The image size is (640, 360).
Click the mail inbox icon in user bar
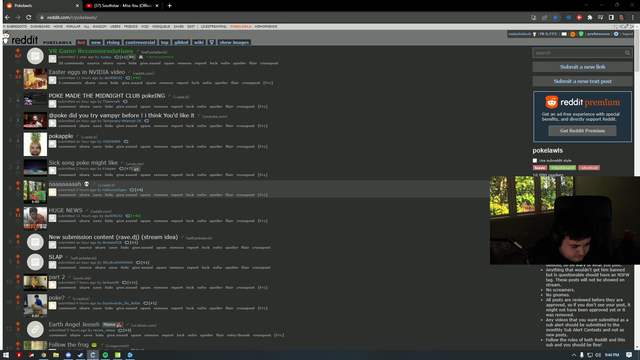[564, 34]
